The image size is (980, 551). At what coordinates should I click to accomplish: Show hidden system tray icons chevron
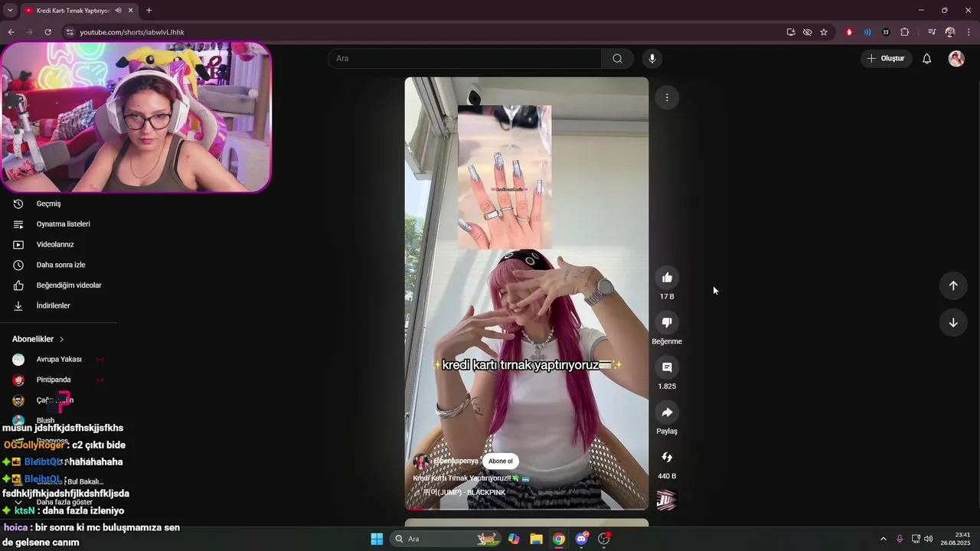tap(883, 539)
